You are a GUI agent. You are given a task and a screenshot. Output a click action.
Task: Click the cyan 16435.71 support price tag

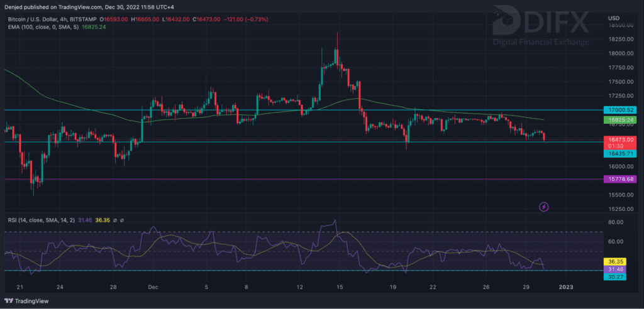pos(618,153)
